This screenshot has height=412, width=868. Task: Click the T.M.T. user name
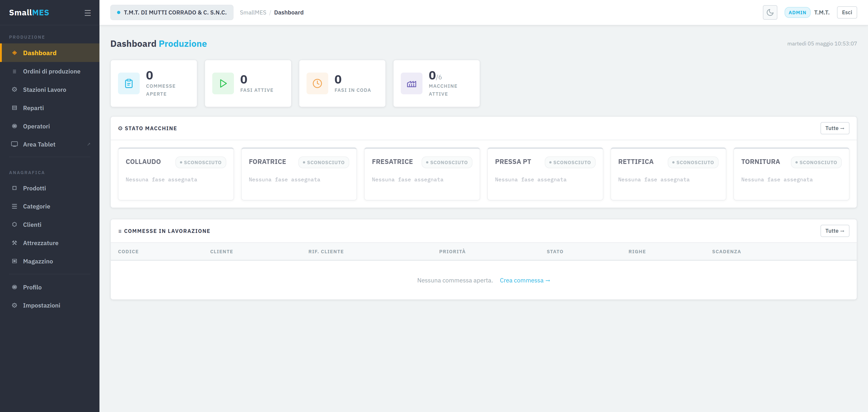(x=822, y=12)
